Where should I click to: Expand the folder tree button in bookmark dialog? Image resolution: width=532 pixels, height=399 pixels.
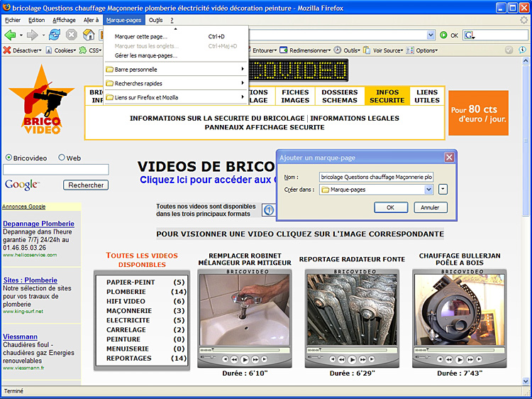click(443, 189)
